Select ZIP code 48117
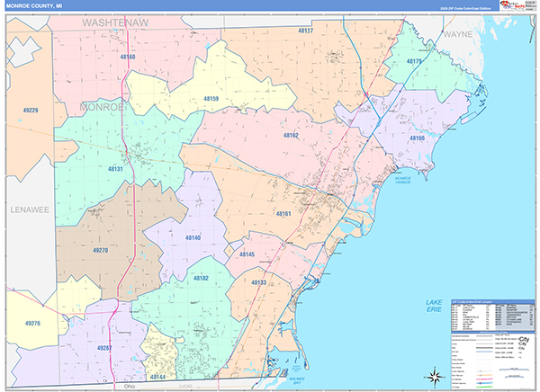540x392 pixels. (x=305, y=31)
